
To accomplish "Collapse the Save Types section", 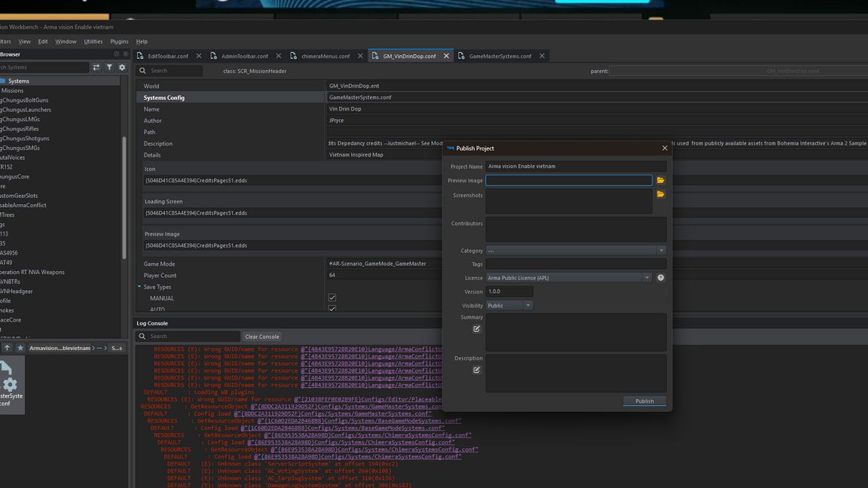I will [x=139, y=287].
